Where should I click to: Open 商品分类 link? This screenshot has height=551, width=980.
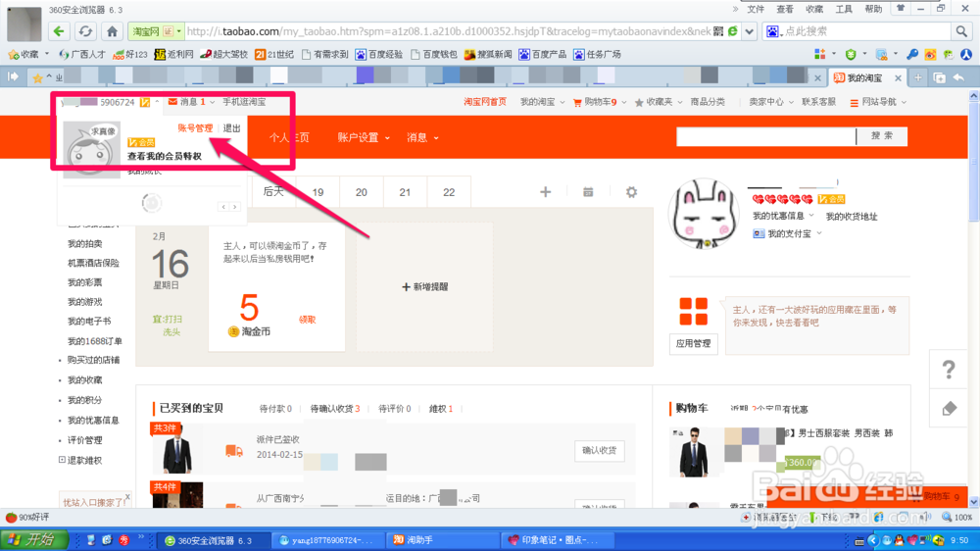[708, 102]
